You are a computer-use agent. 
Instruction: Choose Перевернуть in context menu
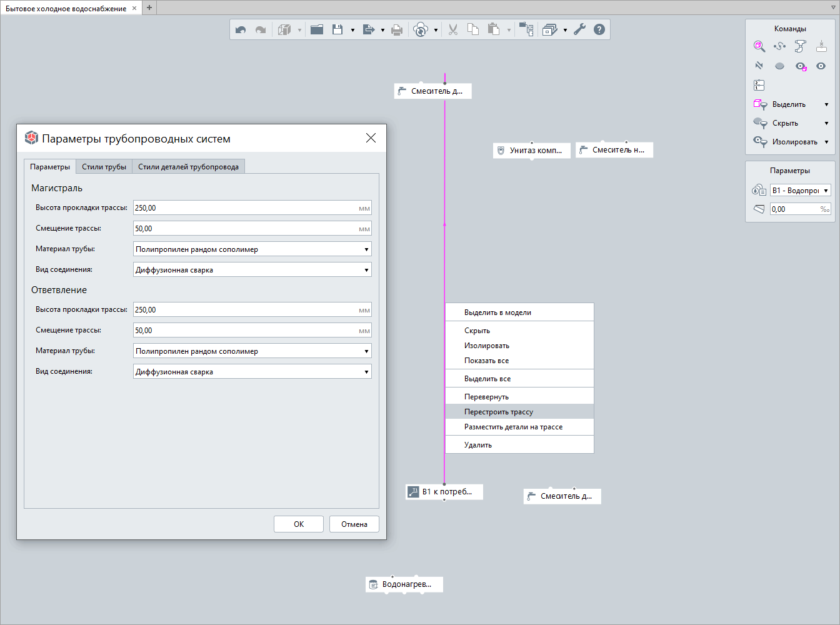click(519, 397)
